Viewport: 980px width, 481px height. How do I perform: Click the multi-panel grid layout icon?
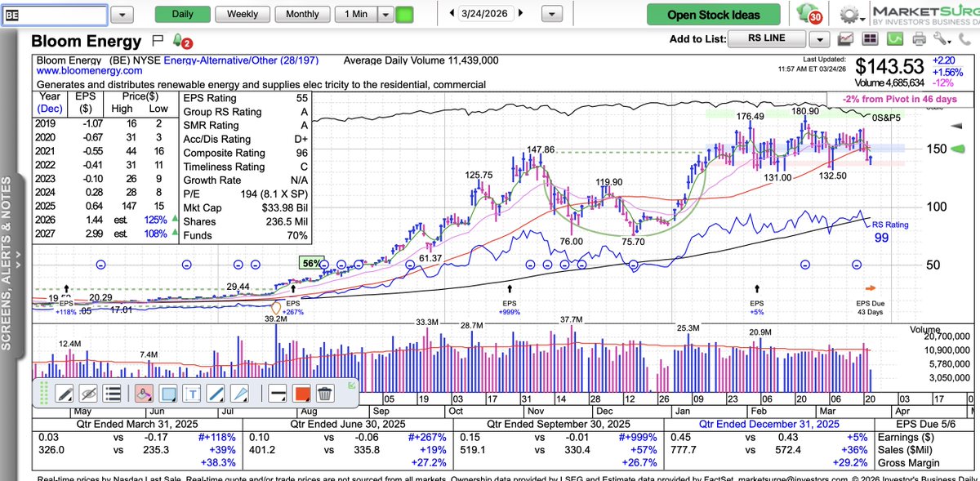(x=871, y=38)
